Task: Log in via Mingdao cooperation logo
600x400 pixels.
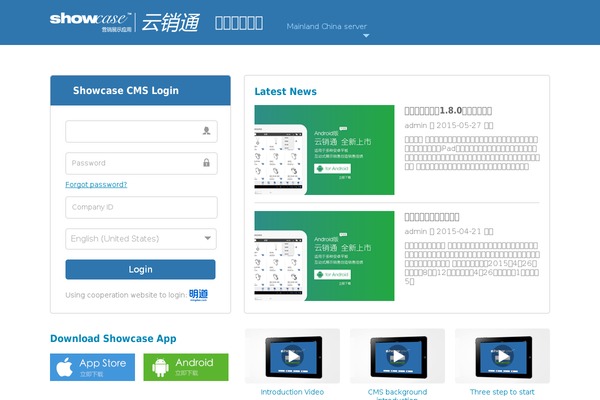Action: tap(198, 294)
